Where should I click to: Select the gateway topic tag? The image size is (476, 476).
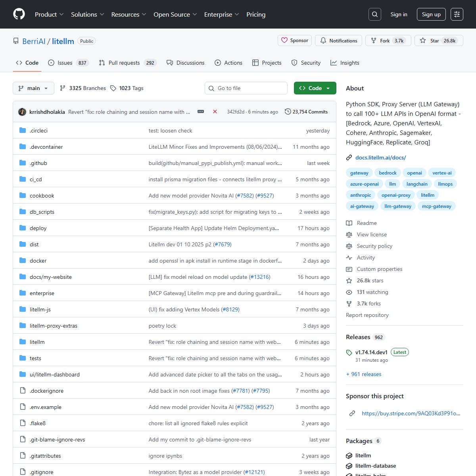359,173
